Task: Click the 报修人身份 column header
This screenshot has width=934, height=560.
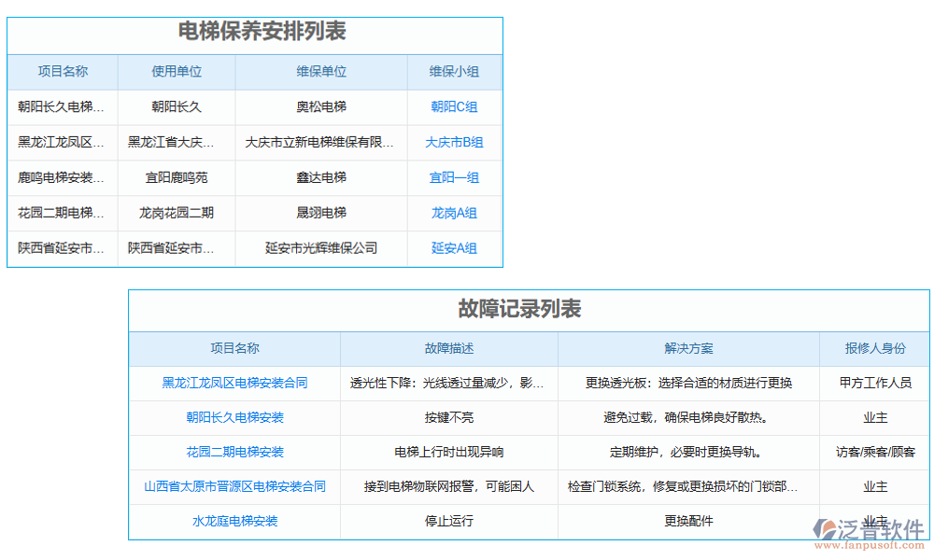Action: pyautogui.click(x=874, y=349)
